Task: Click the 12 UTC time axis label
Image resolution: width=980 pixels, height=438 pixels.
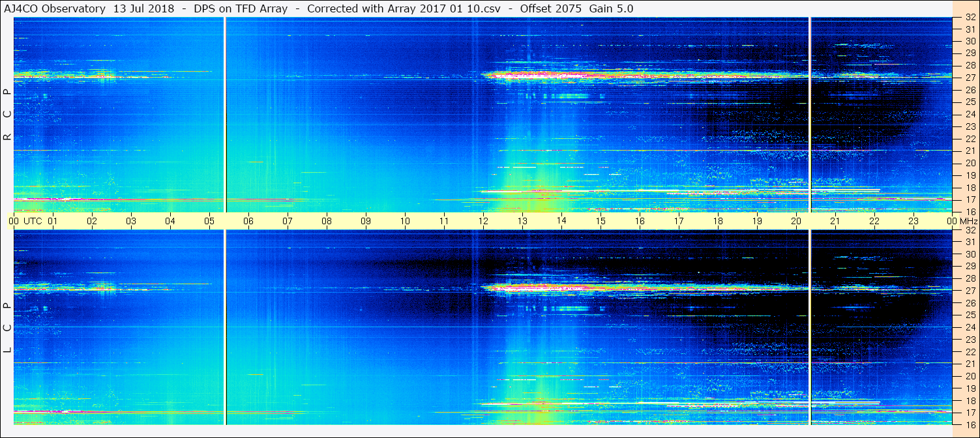Action: point(483,221)
